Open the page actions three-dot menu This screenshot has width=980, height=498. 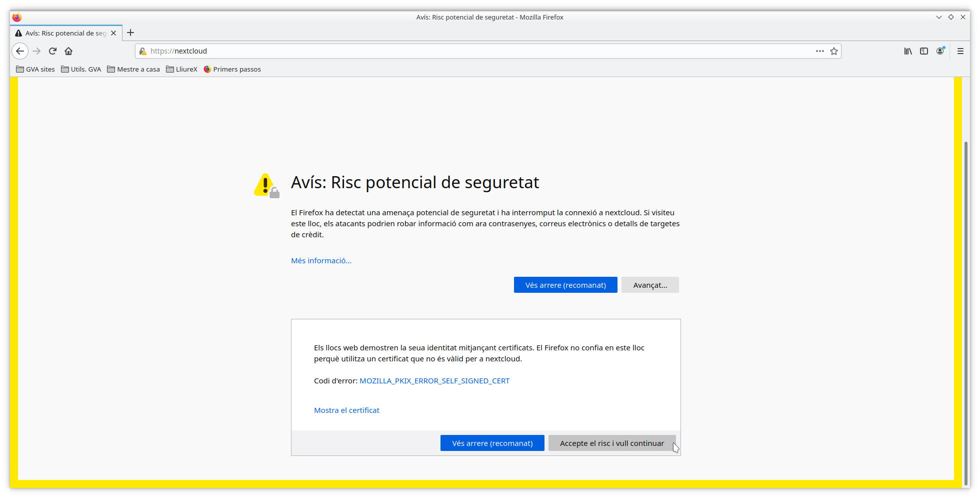click(x=819, y=51)
